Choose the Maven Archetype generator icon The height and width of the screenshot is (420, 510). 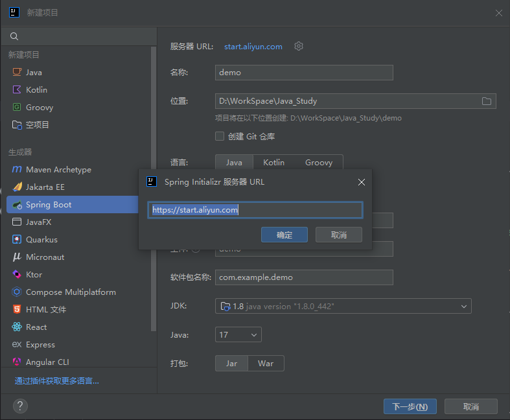click(x=17, y=170)
